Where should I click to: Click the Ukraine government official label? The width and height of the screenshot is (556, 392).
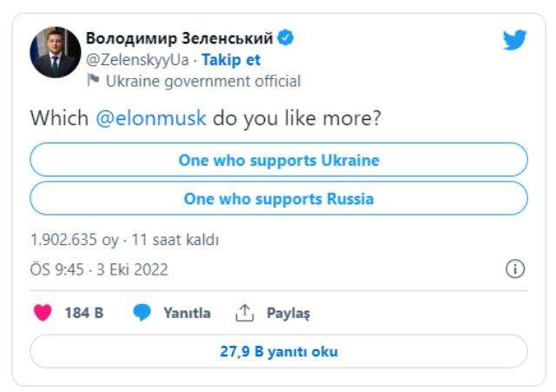pos(203,81)
